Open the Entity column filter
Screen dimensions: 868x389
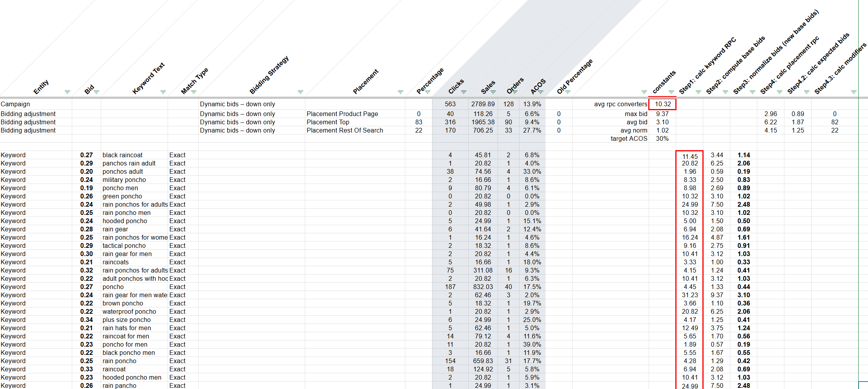point(67,92)
